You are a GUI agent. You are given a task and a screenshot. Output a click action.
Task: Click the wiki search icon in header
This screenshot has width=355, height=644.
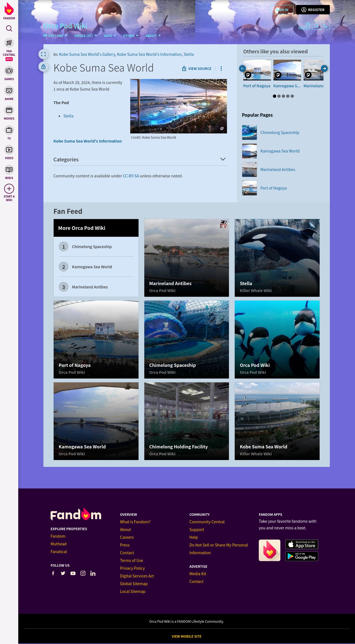point(316,26)
